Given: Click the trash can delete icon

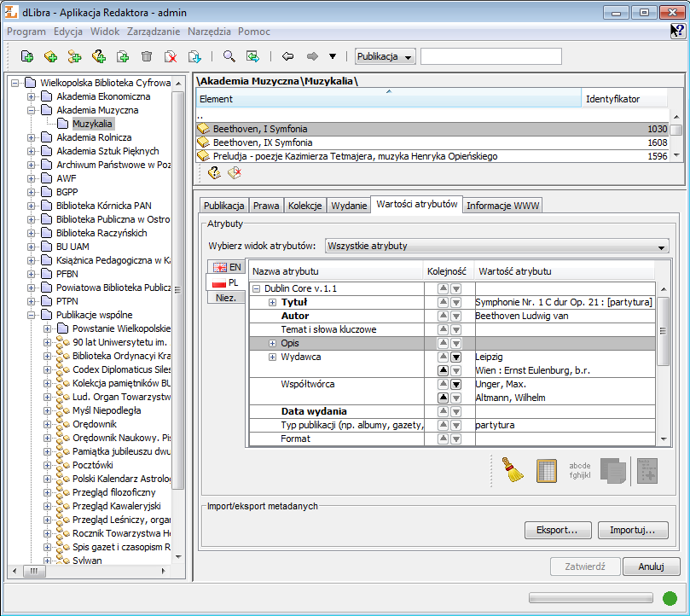Looking at the screenshot, I should [x=147, y=56].
